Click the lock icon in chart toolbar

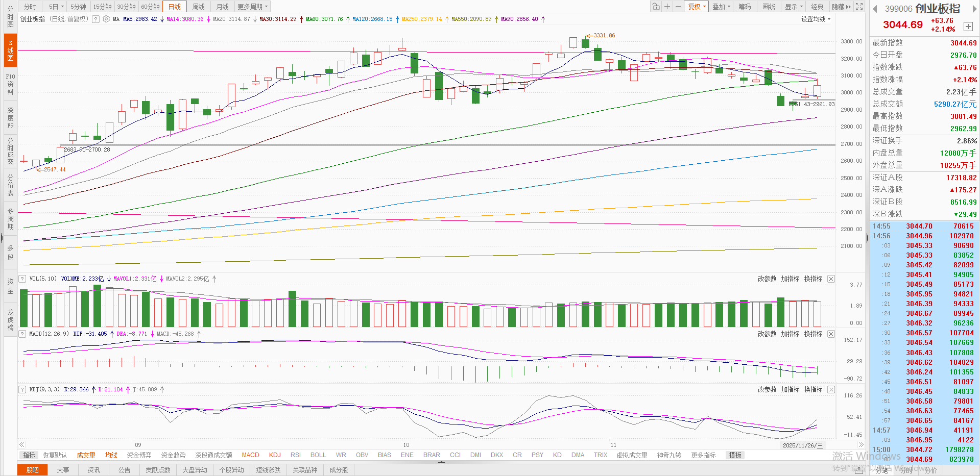(x=656, y=7)
